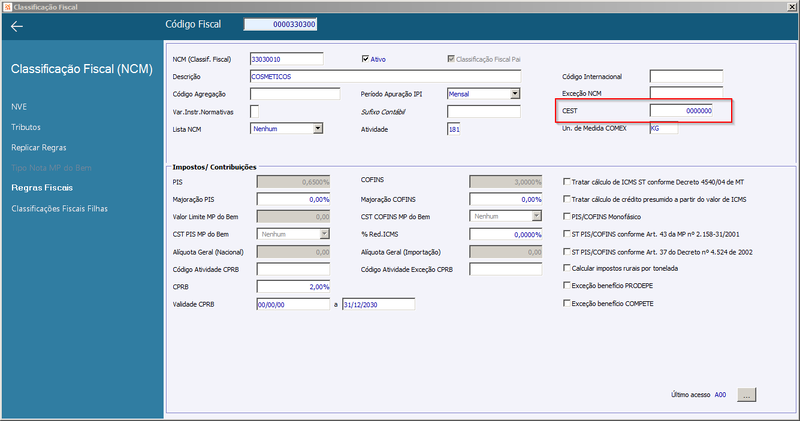Image resolution: width=800 pixels, height=421 pixels.
Task: Click the Valor Limite MP do Bem field
Action: click(x=293, y=217)
